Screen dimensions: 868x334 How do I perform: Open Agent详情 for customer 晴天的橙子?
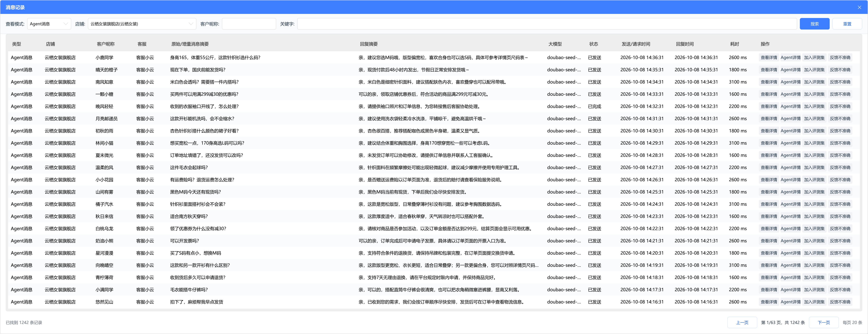(791, 70)
